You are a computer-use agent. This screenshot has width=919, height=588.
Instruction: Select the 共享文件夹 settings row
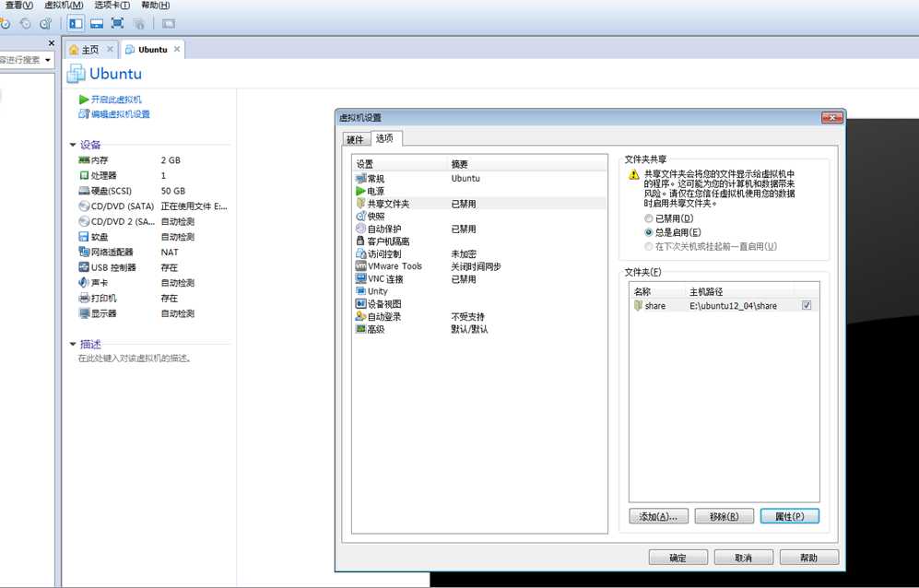point(480,204)
